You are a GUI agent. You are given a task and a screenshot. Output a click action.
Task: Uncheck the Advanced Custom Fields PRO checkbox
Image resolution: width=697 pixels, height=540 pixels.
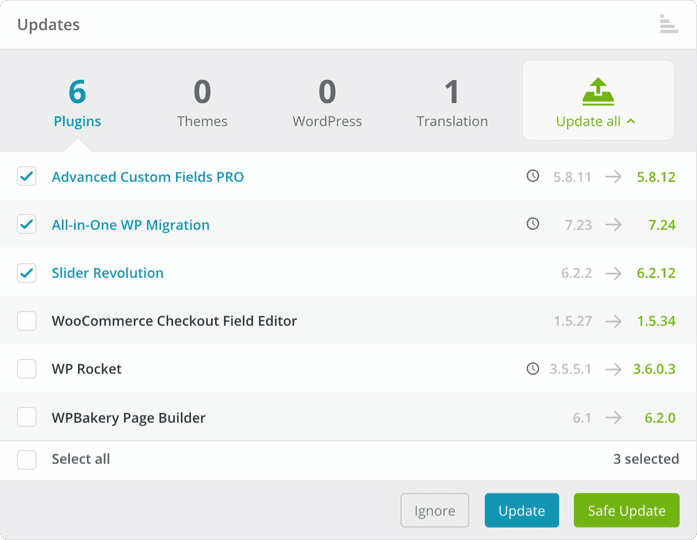[27, 176]
